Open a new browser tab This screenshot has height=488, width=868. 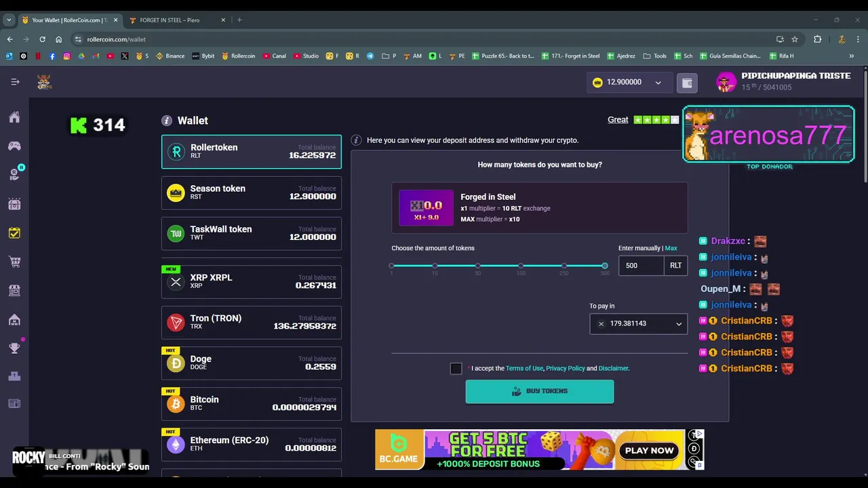[239, 20]
